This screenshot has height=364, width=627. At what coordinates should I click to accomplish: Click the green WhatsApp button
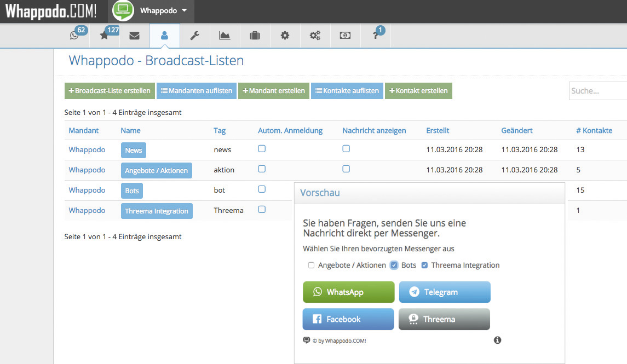pos(348,292)
